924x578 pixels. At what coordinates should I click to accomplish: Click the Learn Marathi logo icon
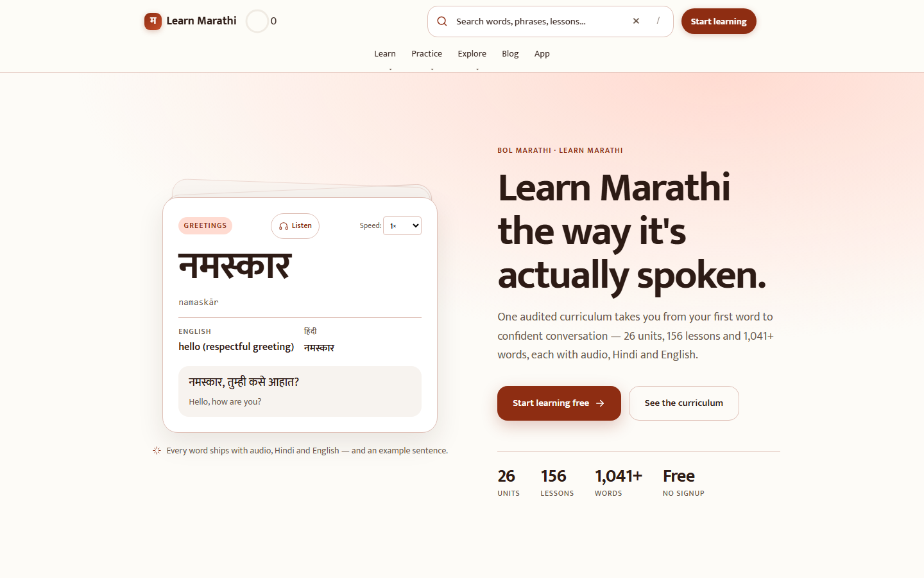pos(153,21)
